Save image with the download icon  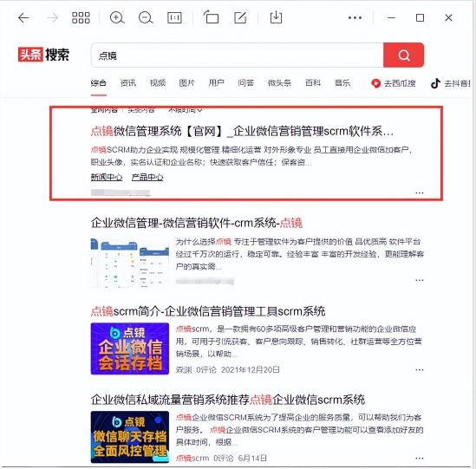[x=276, y=17]
